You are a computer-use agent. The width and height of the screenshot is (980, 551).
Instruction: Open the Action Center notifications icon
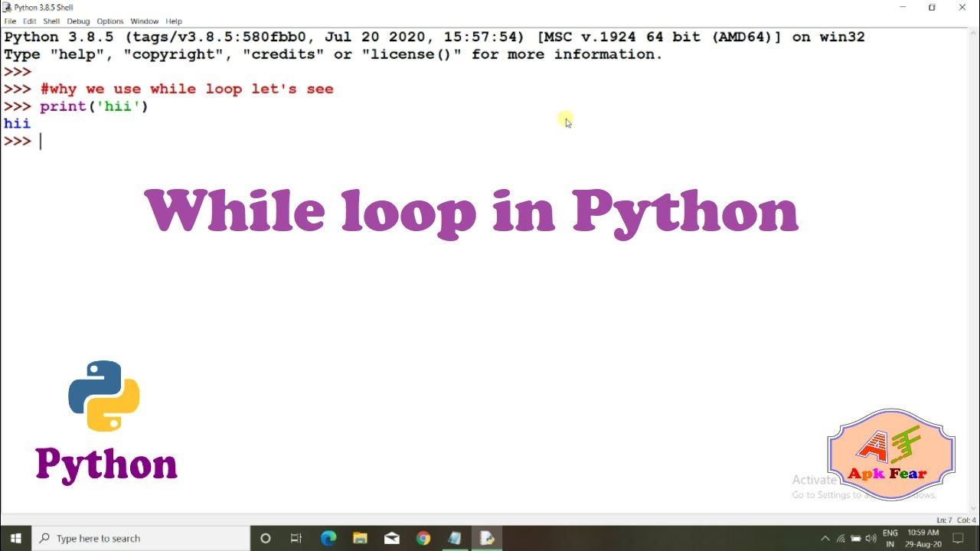[x=958, y=538]
